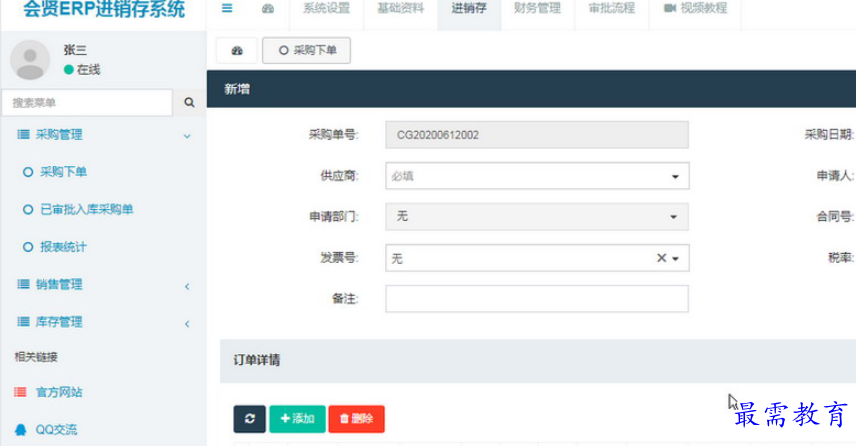Click the menu search magnifier button

tap(189, 102)
